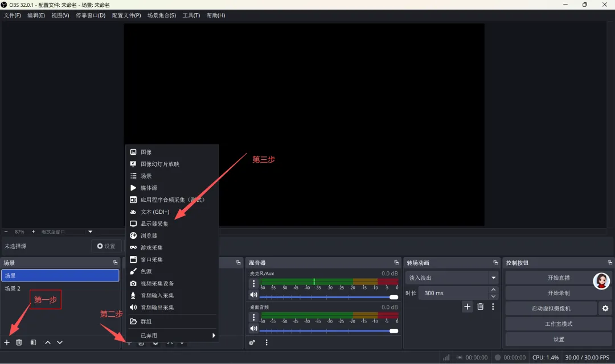Choose 图像幻灯片放映 from the menu
615x364 pixels.
click(x=172, y=164)
